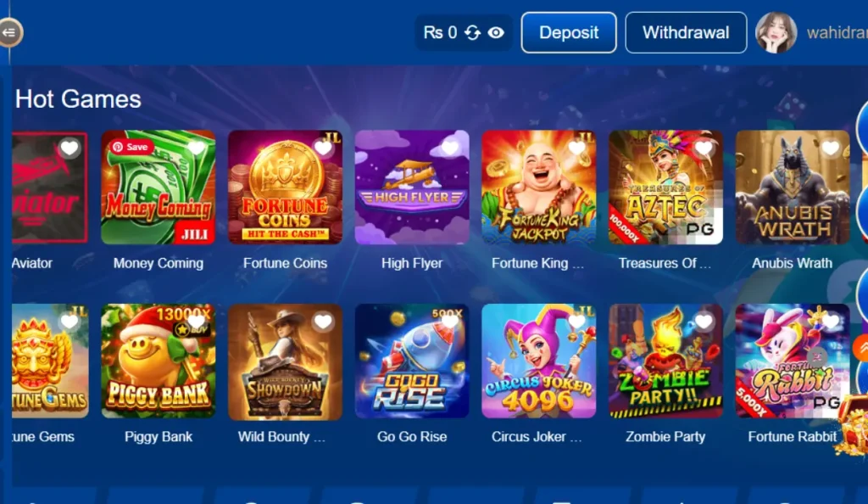The height and width of the screenshot is (504, 868).
Task: Launch the Piggy Bank game
Action: (x=159, y=361)
